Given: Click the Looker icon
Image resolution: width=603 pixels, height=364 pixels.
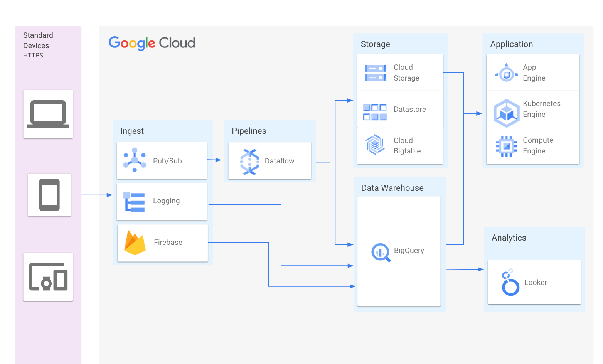Looking at the screenshot, I should tap(510, 282).
